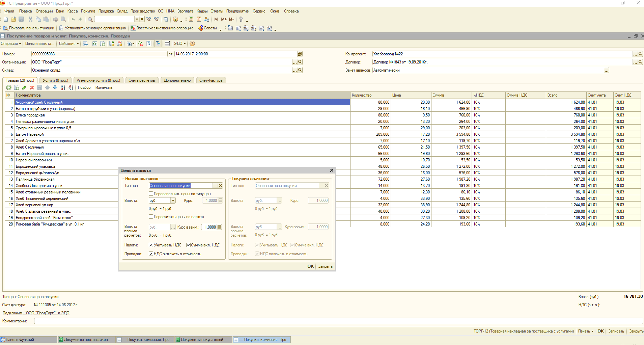The width and height of the screenshot is (644, 345).
Task: Expand the Печать dropdown at bottom
Action: click(x=586, y=331)
